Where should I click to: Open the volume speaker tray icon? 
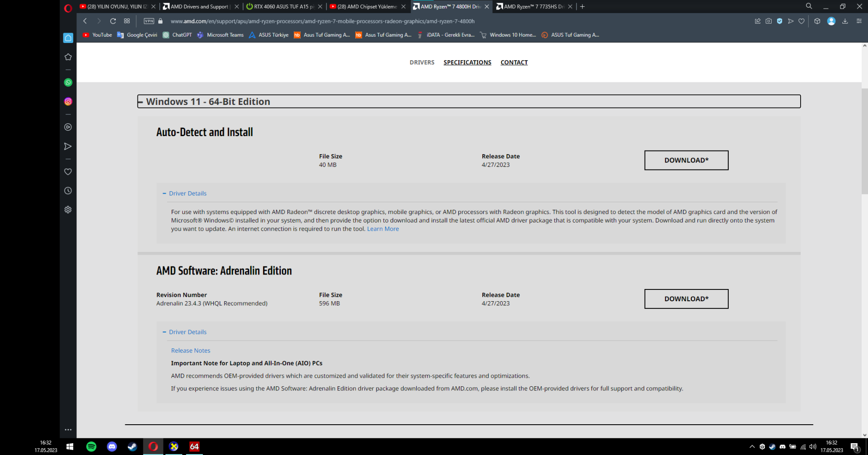(813, 447)
